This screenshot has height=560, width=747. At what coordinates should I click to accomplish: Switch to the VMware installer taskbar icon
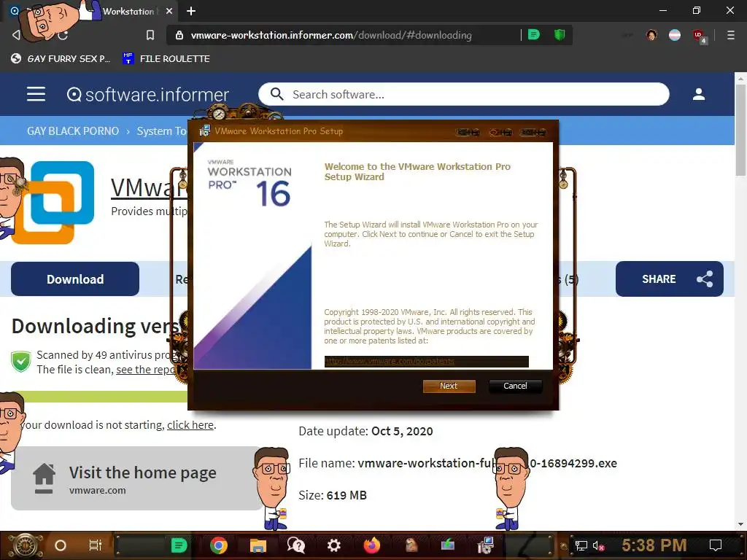[485, 545]
